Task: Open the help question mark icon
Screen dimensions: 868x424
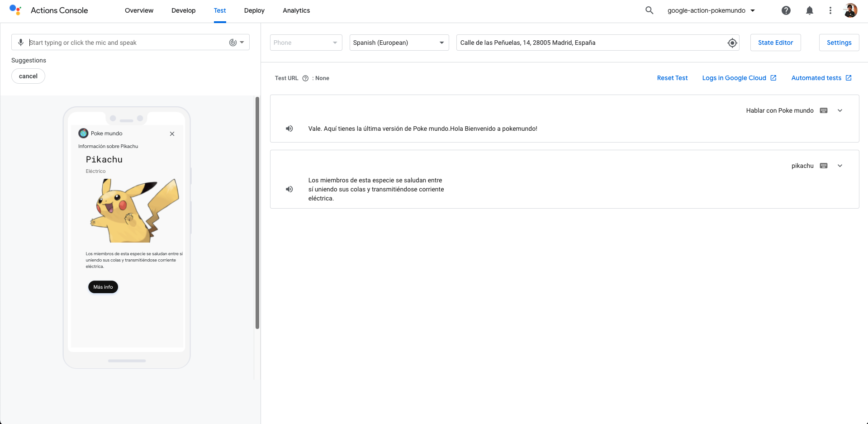Action: click(786, 10)
